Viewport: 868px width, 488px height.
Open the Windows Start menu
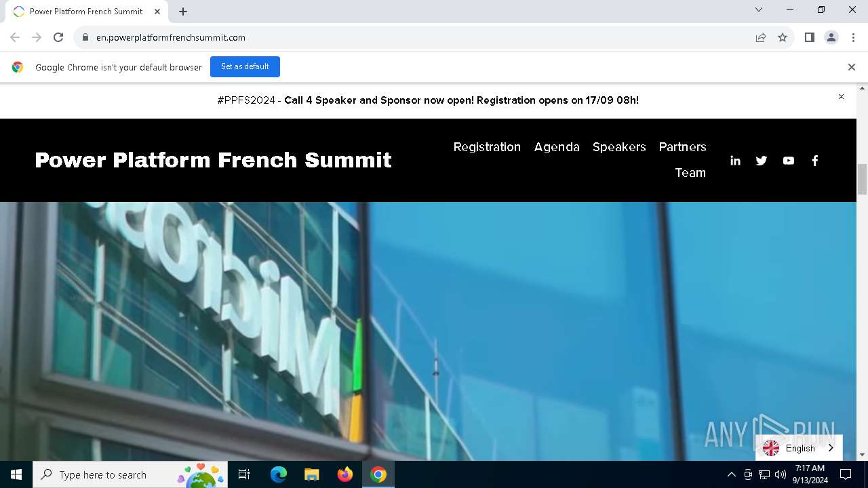click(x=16, y=474)
